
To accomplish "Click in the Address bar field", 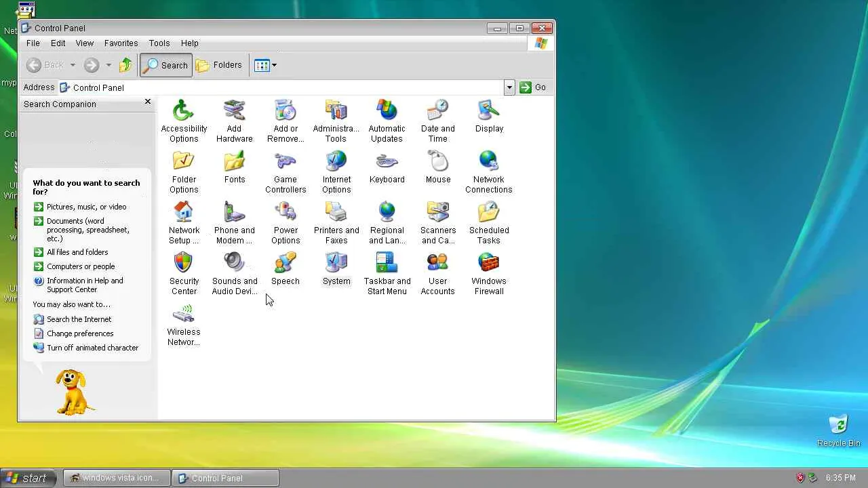I will 281,87.
